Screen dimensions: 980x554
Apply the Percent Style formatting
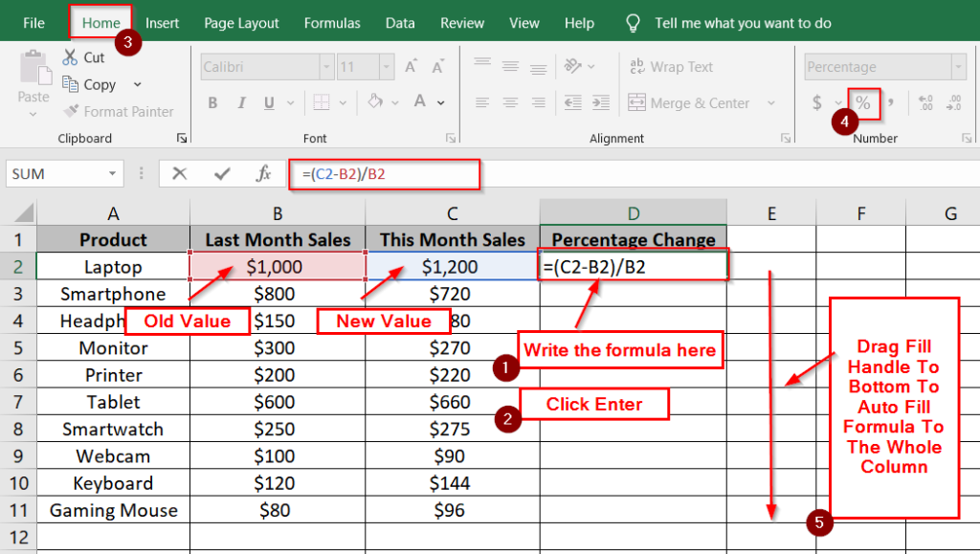tap(863, 102)
